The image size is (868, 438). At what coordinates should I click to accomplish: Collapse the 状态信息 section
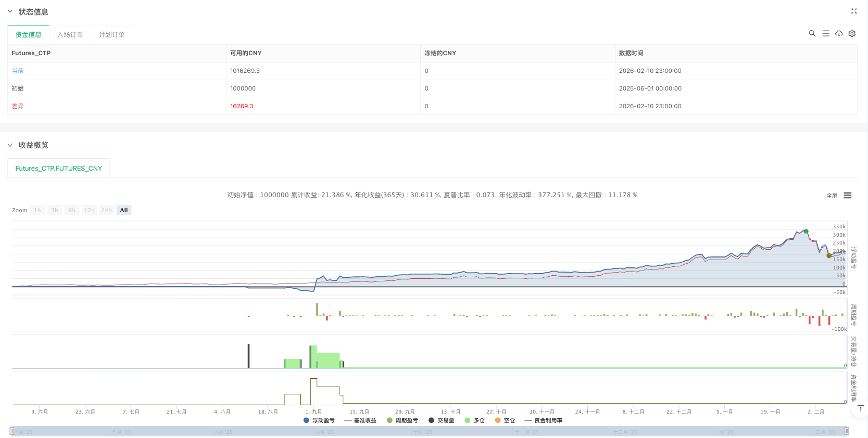point(10,11)
